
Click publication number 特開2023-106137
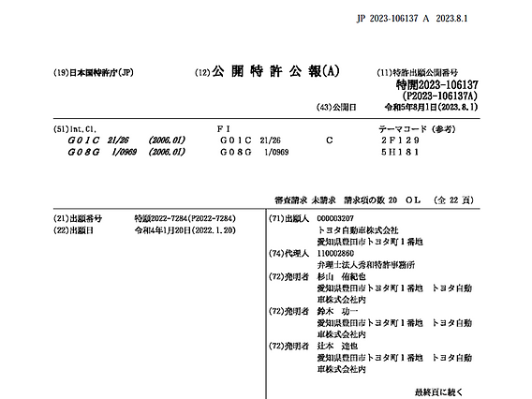[437, 84]
